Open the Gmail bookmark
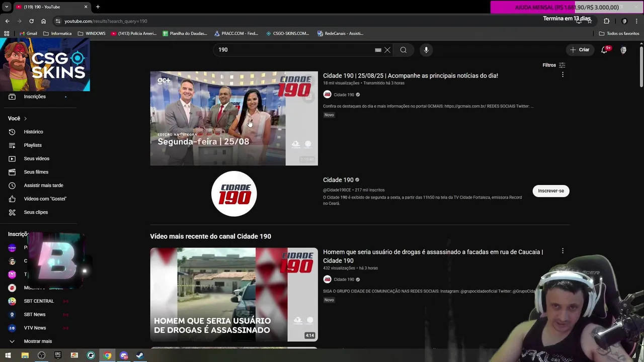This screenshot has width=644, height=362. [28, 33]
